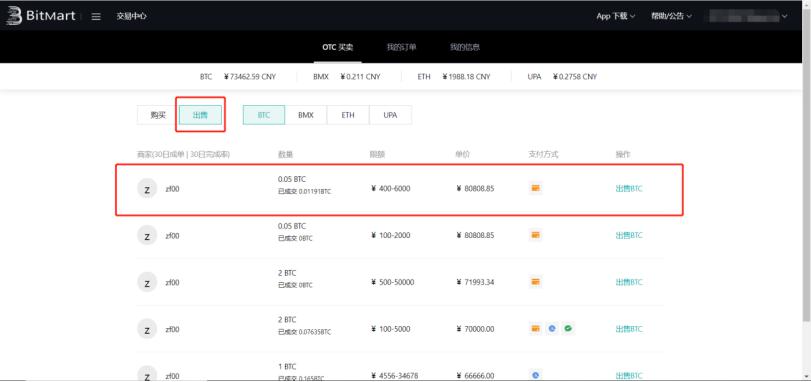Open the hamburger menu icon
Image resolution: width=811 pixels, height=382 pixels.
click(96, 16)
